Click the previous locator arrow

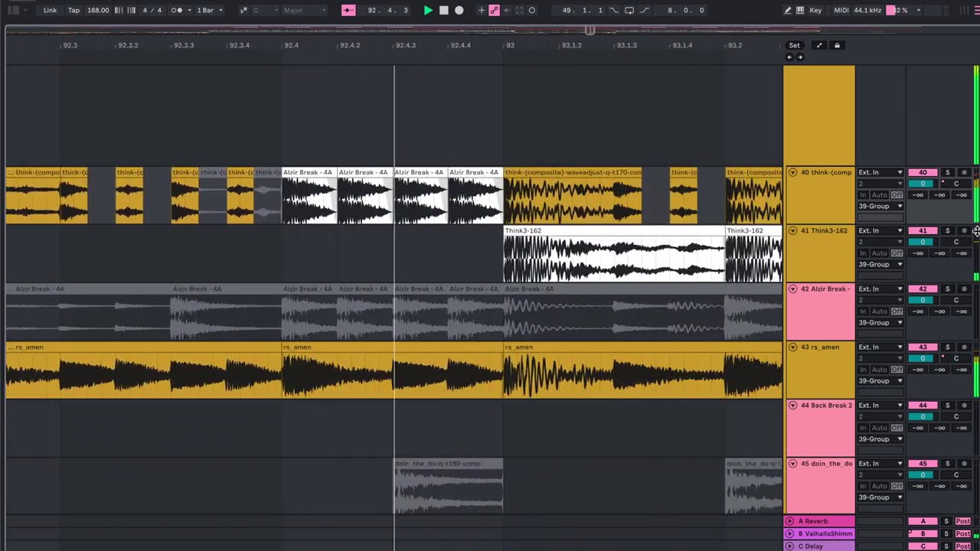789,57
